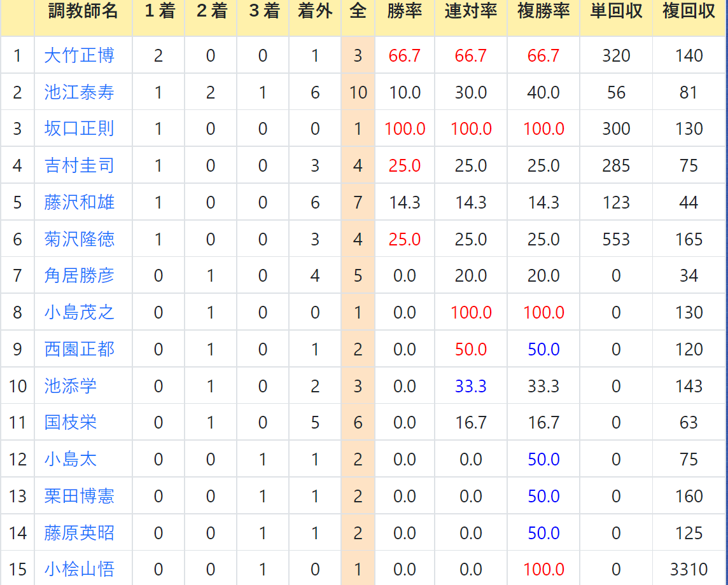
Task: Open trainer link 西園正都
Action: tap(79, 349)
